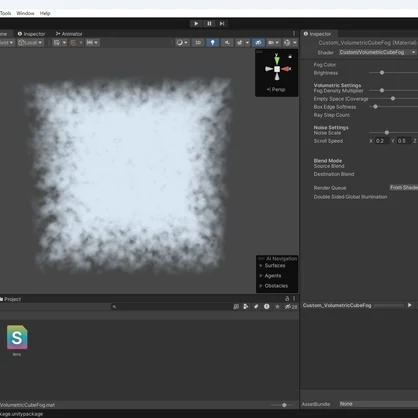Toggle hidden packages visibility count icon

291,307
